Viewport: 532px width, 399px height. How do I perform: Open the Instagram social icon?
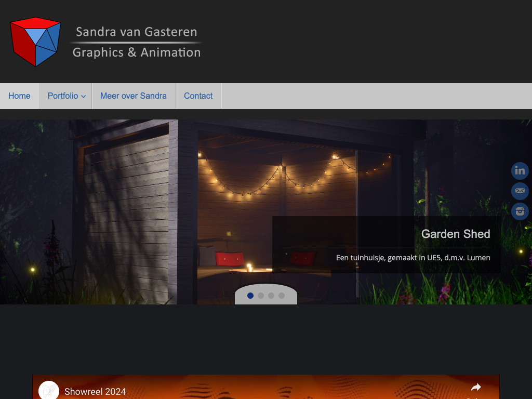pyautogui.click(x=520, y=211)
